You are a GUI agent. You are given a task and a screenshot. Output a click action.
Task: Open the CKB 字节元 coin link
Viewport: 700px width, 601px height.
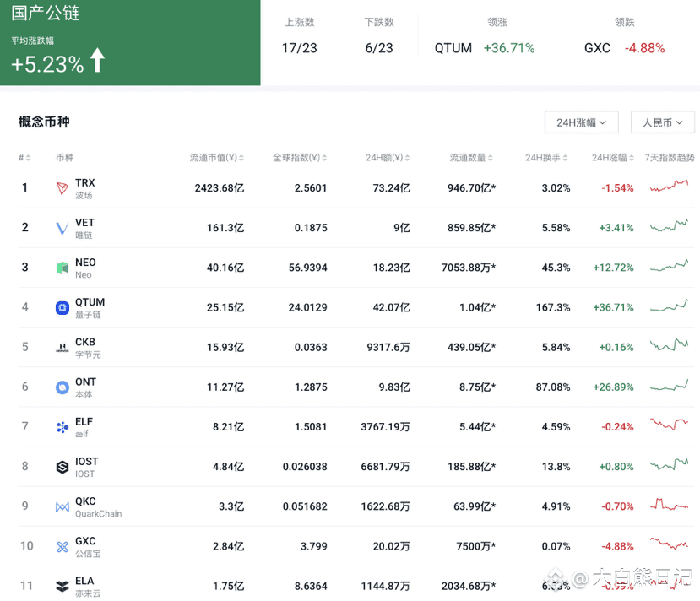[x=88, y=348]
